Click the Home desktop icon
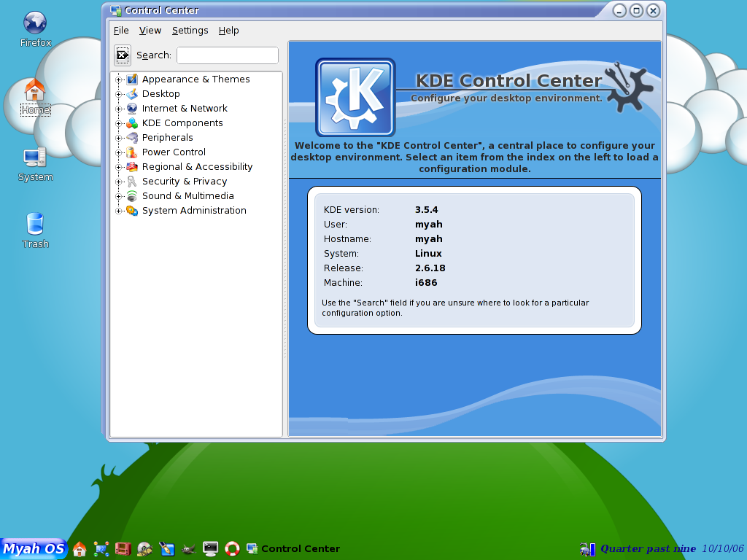 pos(35,90)
